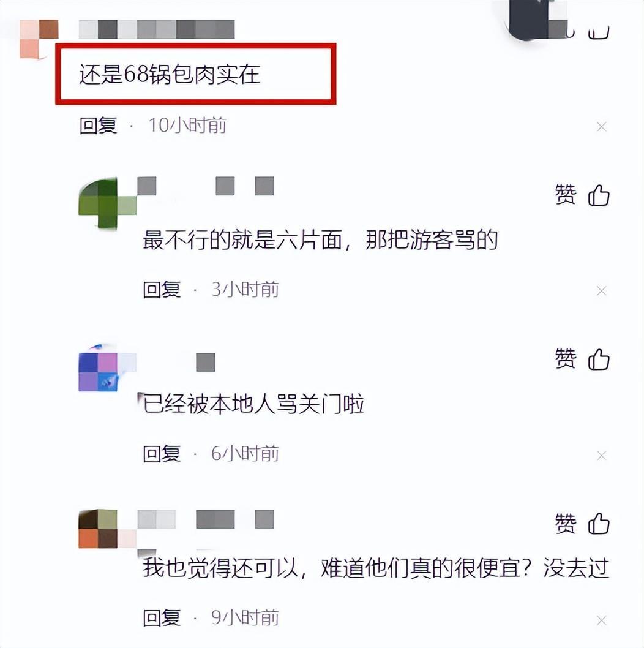Reply to the 3小时前 comment
This screenshot has height=648, width=644.
[x=162, y=289]
